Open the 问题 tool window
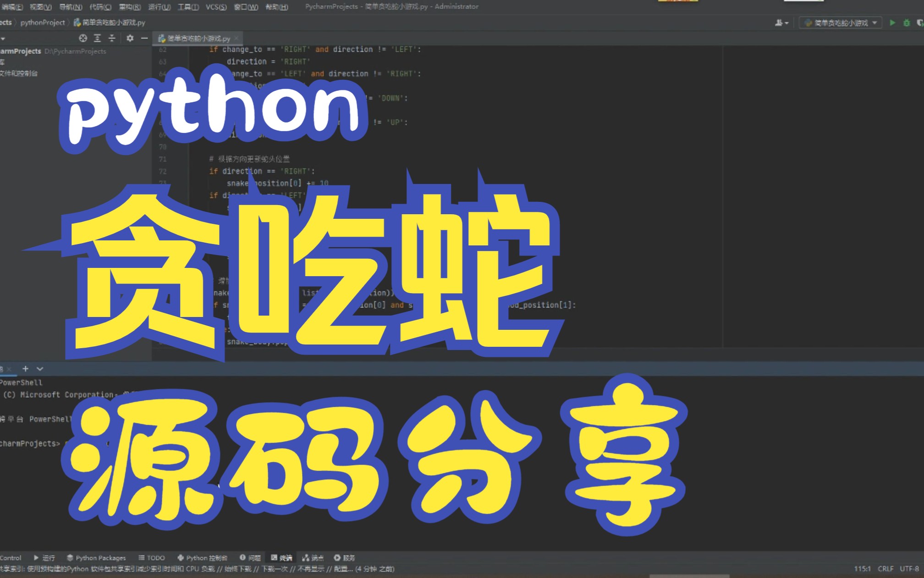 pyautogui.click(x=250, y=558)
